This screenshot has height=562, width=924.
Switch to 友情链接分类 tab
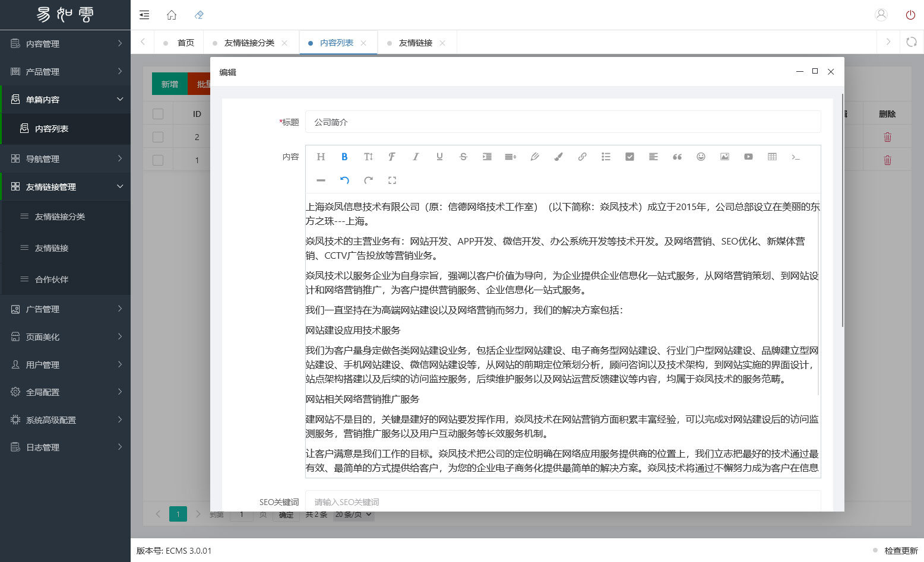click(249, 43)
